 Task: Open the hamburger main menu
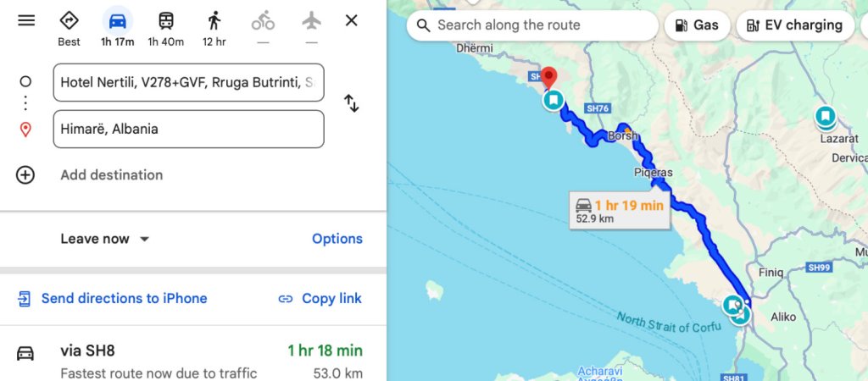26,20
